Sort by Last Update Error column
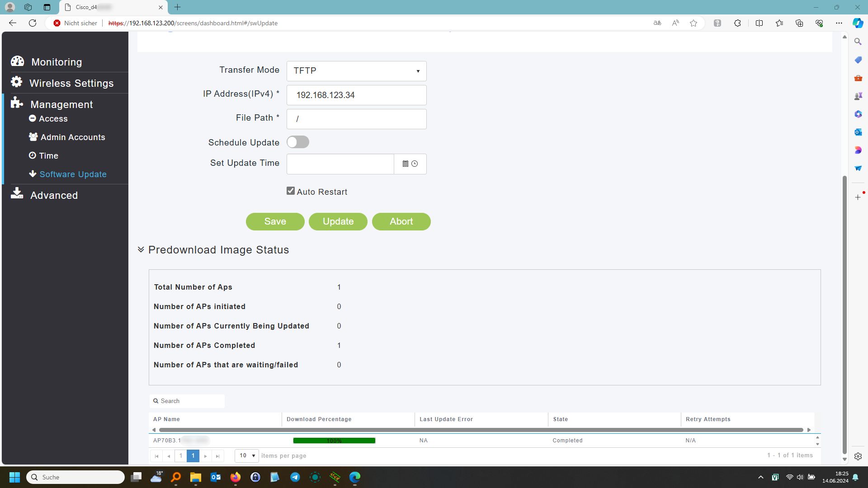 click(446, 419)
